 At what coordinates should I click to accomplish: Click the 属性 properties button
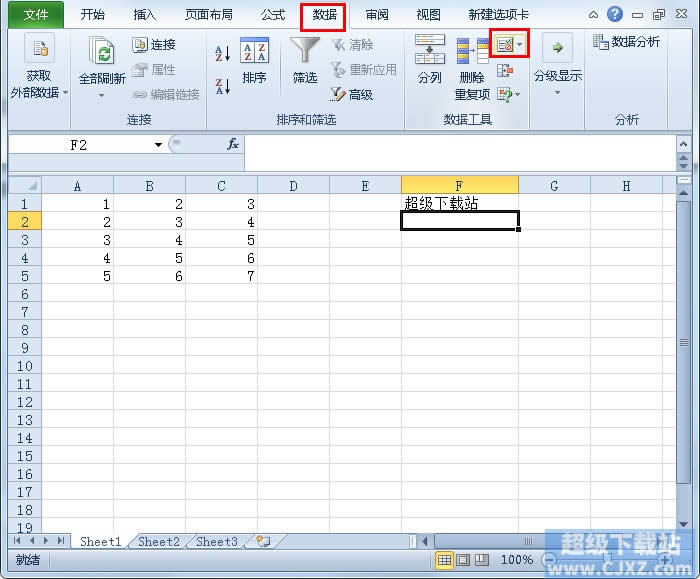click(154, 70)
